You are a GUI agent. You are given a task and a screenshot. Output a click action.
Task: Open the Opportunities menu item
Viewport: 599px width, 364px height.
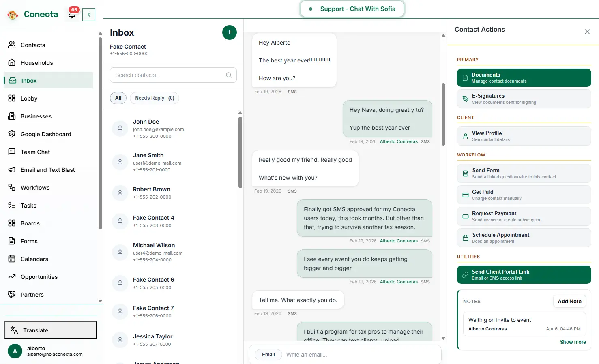[39, 277]
